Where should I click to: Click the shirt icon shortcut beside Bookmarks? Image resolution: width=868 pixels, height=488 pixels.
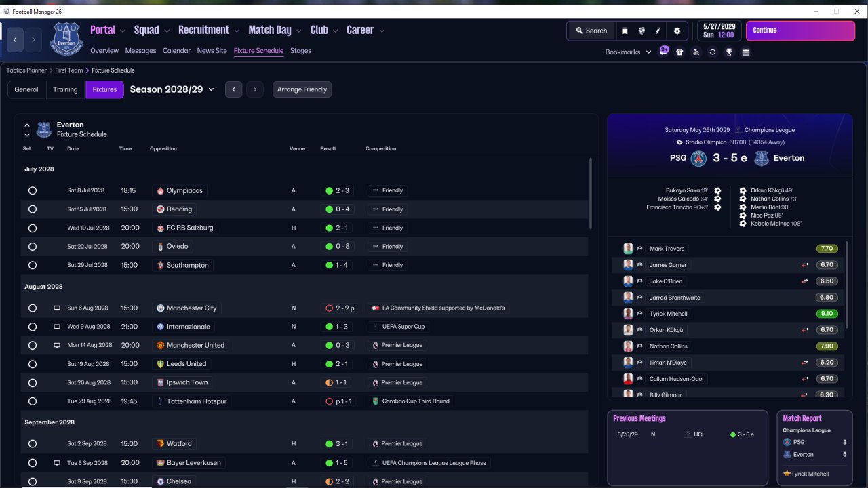point(679,52)
